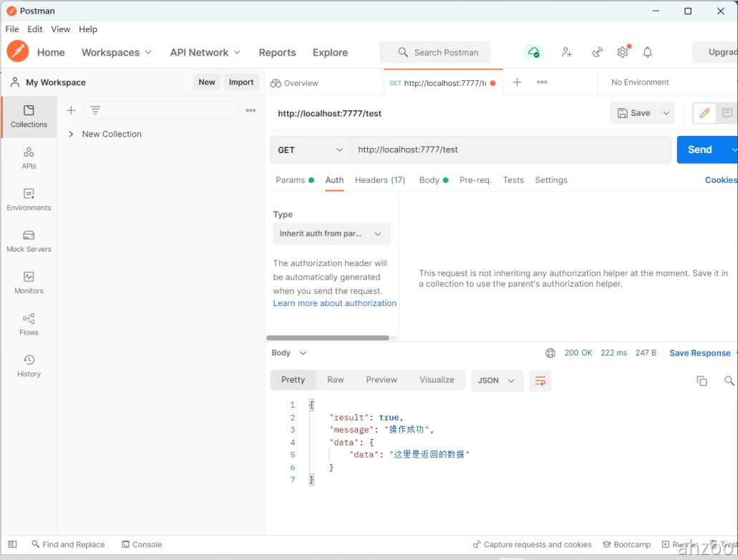Image resolution: width=738 pixels, height=560 pixels.
Task: Switch response view to Raw
Action: click(335, 380)
